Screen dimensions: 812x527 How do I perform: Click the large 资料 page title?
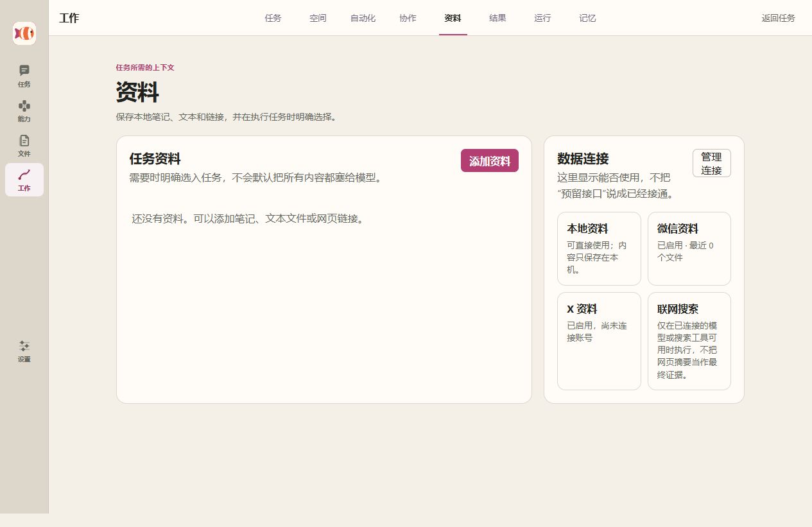(x=137, y=92)
